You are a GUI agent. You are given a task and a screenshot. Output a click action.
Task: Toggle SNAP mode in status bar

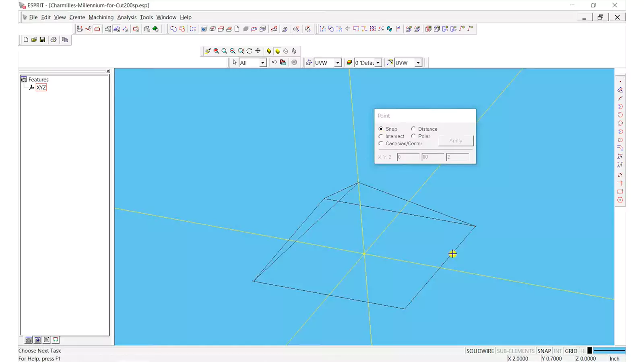[x=544, y=351]
